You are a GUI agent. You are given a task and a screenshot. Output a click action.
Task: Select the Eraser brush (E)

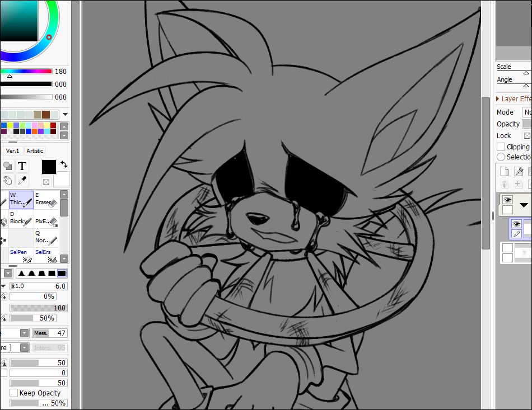(x=46, y=200)
